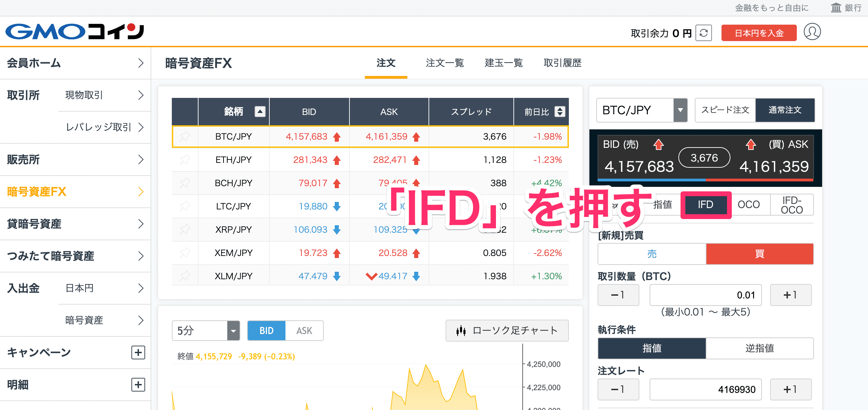Increase trade quantity with the +1 stepper

[791, 295]
